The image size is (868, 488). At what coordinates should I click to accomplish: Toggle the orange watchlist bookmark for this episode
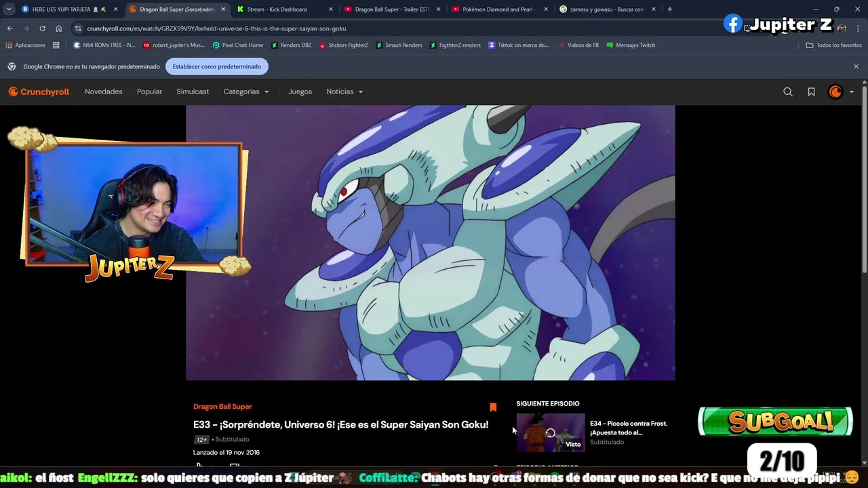[x=493, y=407]
